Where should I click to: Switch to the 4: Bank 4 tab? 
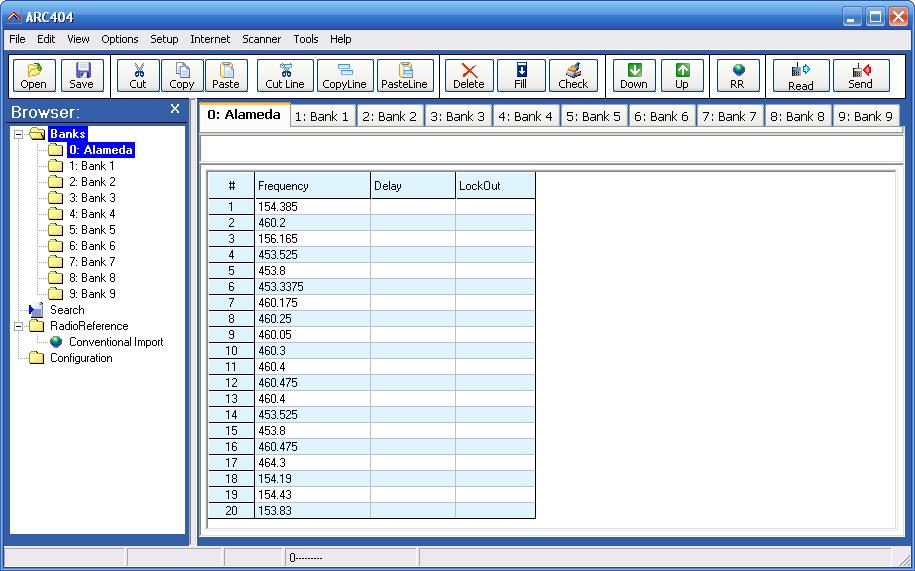526,117
